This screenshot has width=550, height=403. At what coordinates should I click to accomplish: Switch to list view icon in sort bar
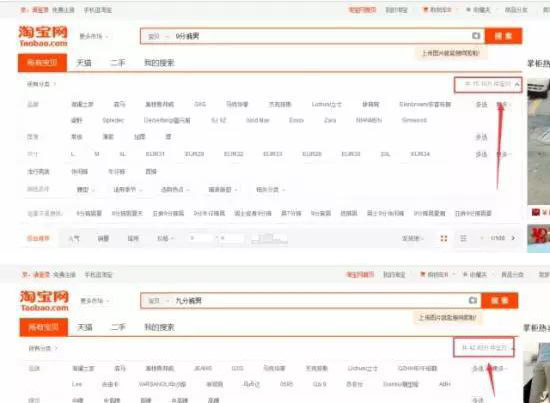pyautogui.click(x=463, y=239)
